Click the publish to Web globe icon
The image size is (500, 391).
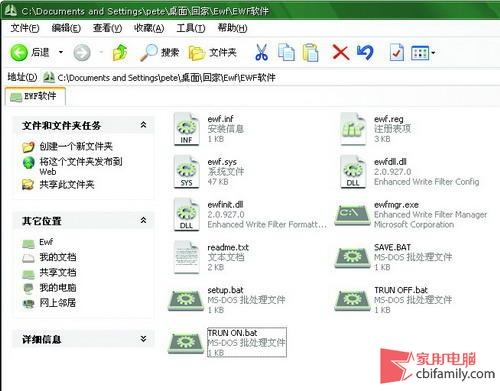[x=29, y=163]
